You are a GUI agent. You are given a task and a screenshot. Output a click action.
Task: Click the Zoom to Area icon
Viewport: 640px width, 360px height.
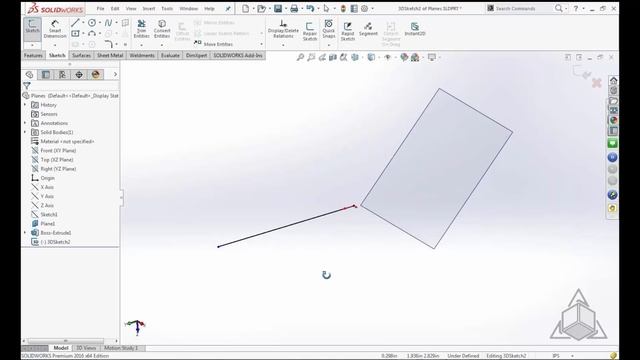click(x=311, y=58)
